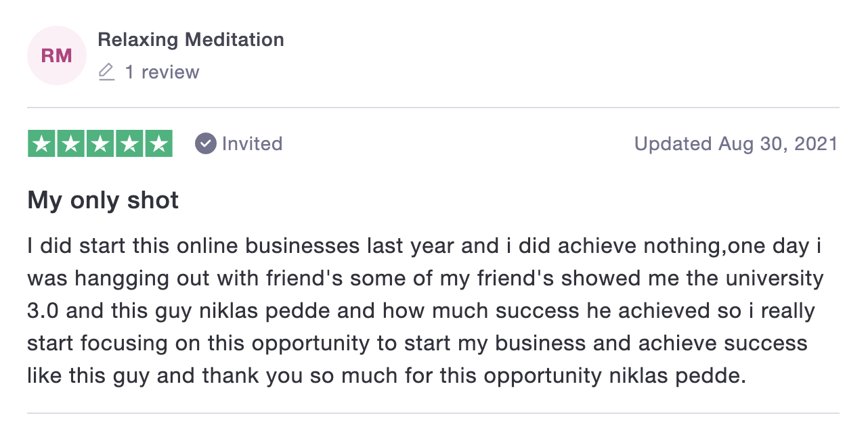The width and height of the screenshot is (868, 422).
Task: Click the pencil icon beside review count
Action: click(x=106, y=72)
